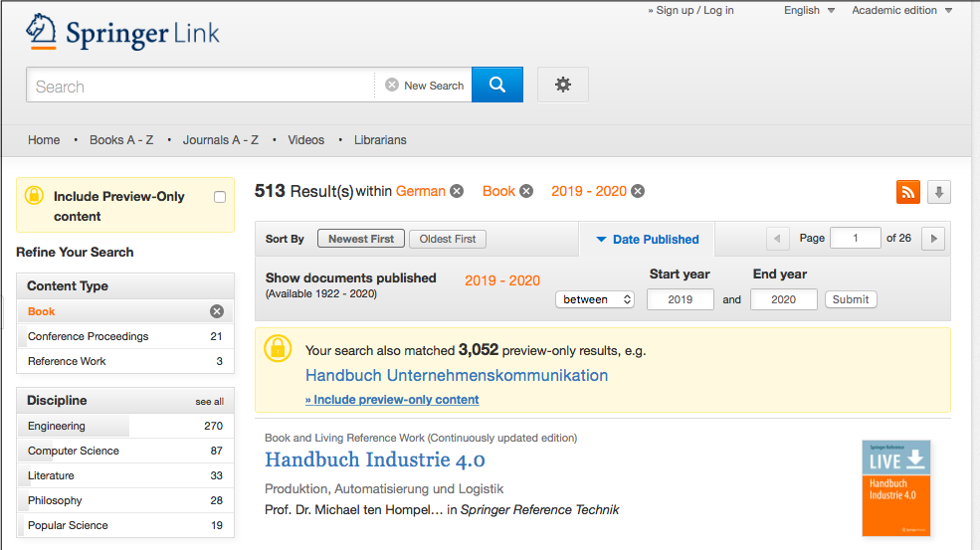
Task: Open Librarians in navigation bar
Action: (380, 140)
